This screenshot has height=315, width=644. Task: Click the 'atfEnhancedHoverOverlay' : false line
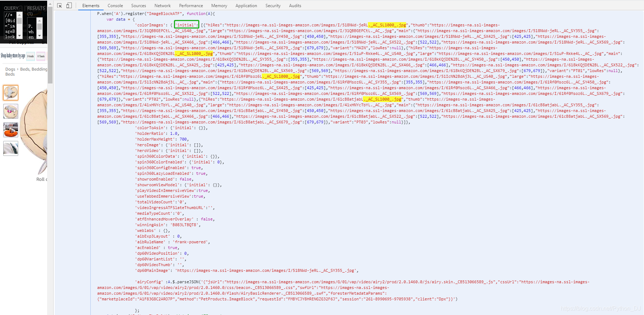[175, 219]
